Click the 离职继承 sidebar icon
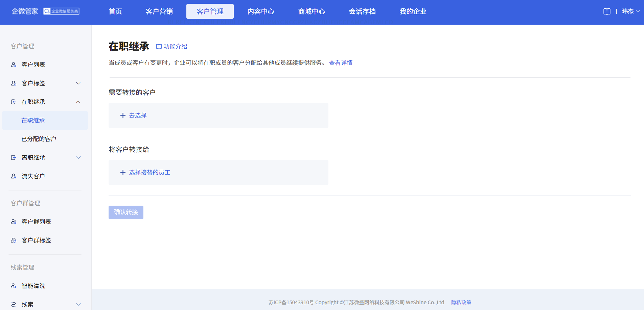This screenshot has height=310, width=644. 14,157
